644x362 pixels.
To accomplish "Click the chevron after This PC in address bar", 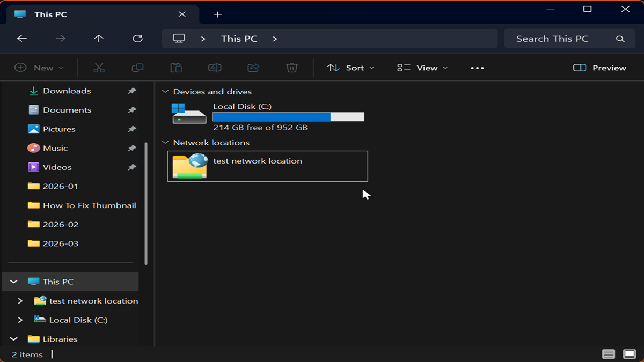I will pyautogui.click(x=275, y=39).
